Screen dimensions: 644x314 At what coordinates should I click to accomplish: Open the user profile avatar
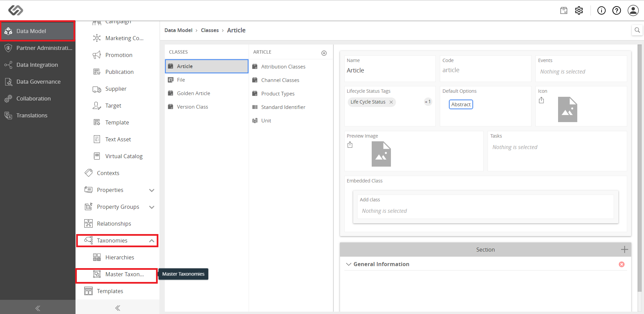[x=633, y=10]
